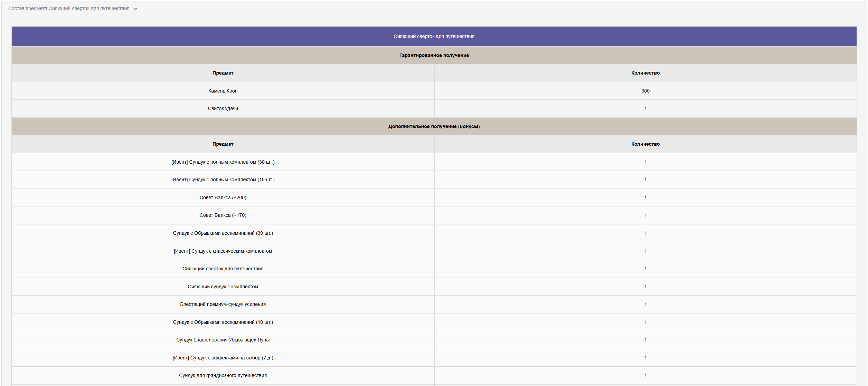Select 'Гарантированное получение' section header
Viewport: 868px width, 386px height.
point(434,55)
